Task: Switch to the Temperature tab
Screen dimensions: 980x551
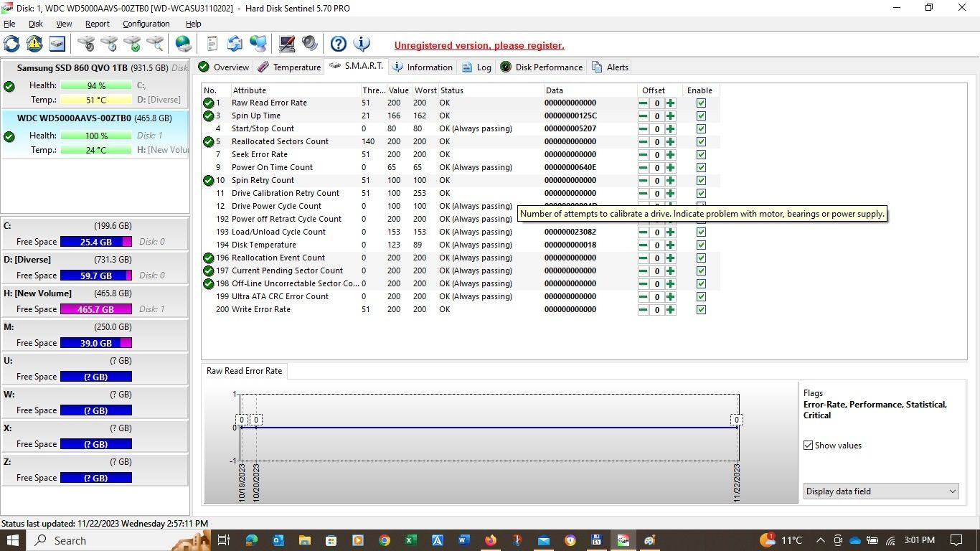Action: click(288, 67)
